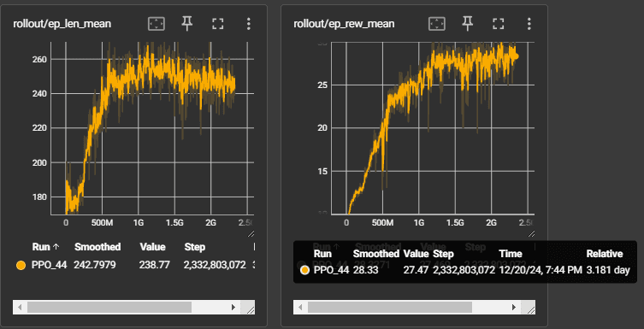Viewport: 644px width, 329px height.
Task: Click ep_len_mean horizontal scrollbar thumb
Action: [109, 308]
